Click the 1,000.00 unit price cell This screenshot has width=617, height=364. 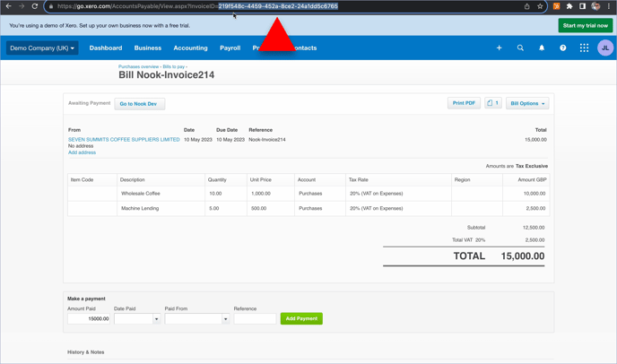click(271, 194)
